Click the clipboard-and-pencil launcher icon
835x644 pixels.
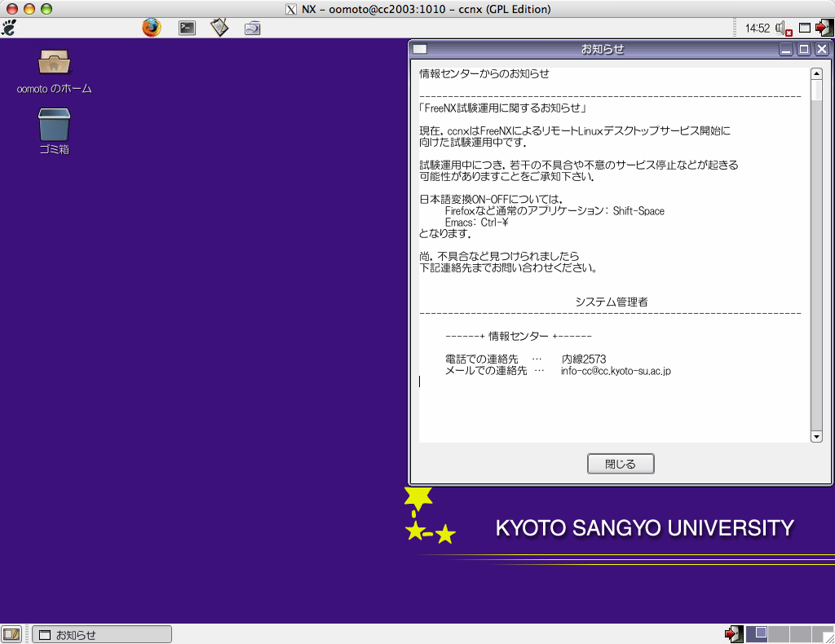[219, 28]
